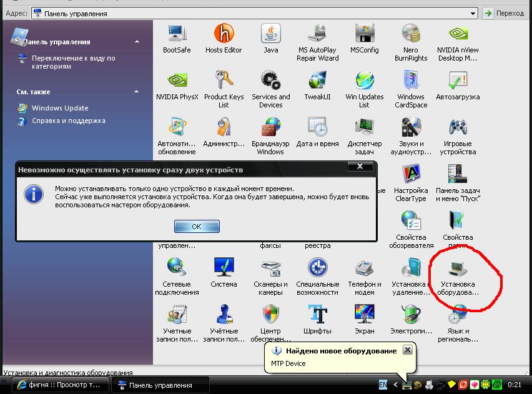Launch TweakUI from Control Panel

318,86
